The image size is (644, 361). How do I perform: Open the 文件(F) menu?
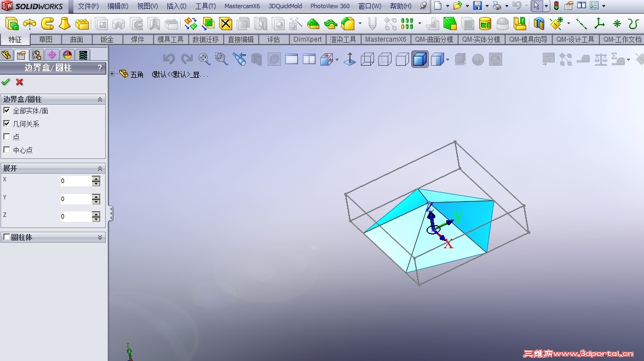point(88,6)
